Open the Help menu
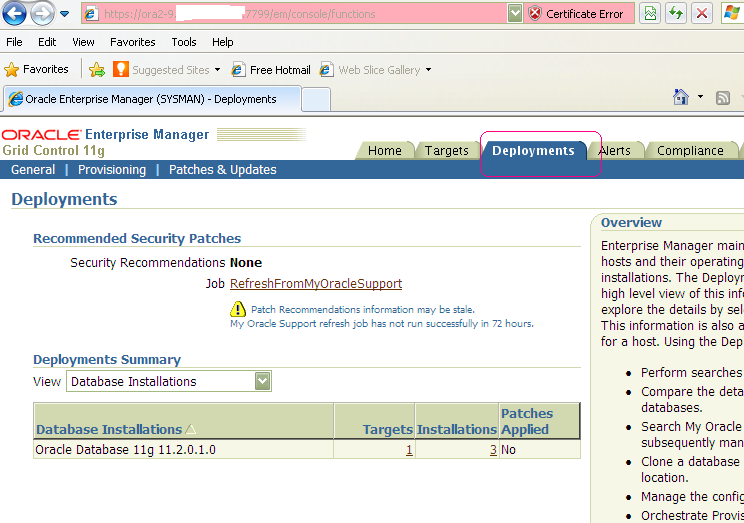744x523 pixels. [x=222, y=42]
